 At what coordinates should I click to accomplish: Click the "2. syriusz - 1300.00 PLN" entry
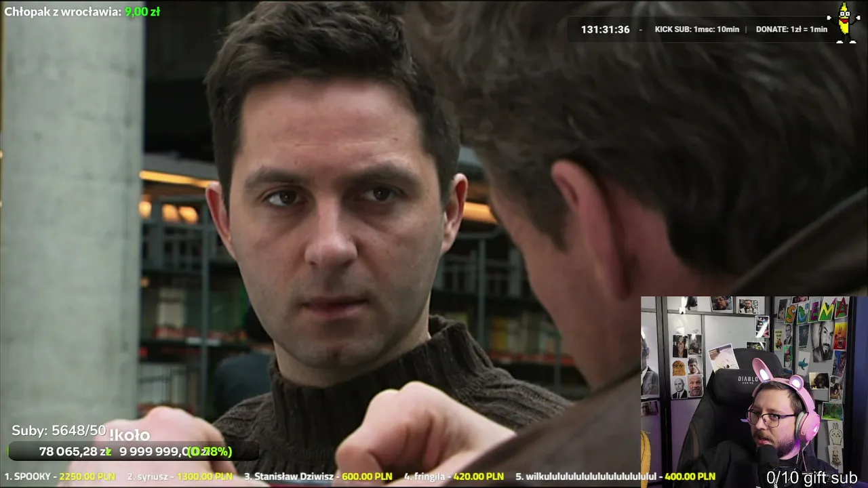point(180,476)
